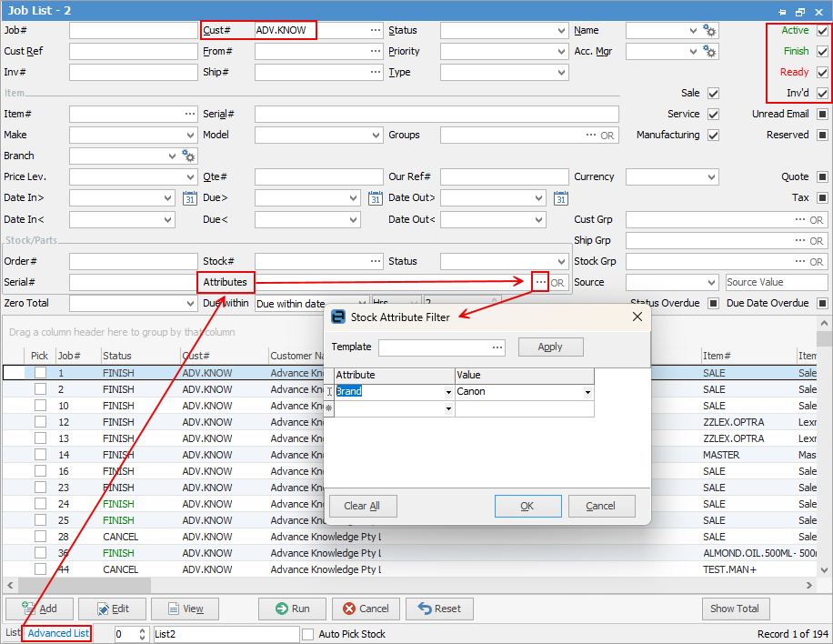Click the Branch field gear icon
Viewport: 833px width, 644px height.
coord(189,156)
